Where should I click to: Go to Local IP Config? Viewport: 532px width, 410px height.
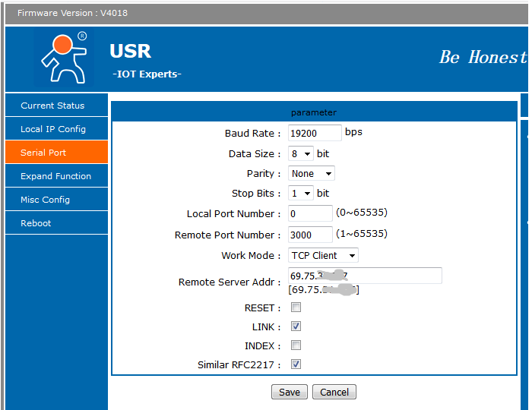57,129
